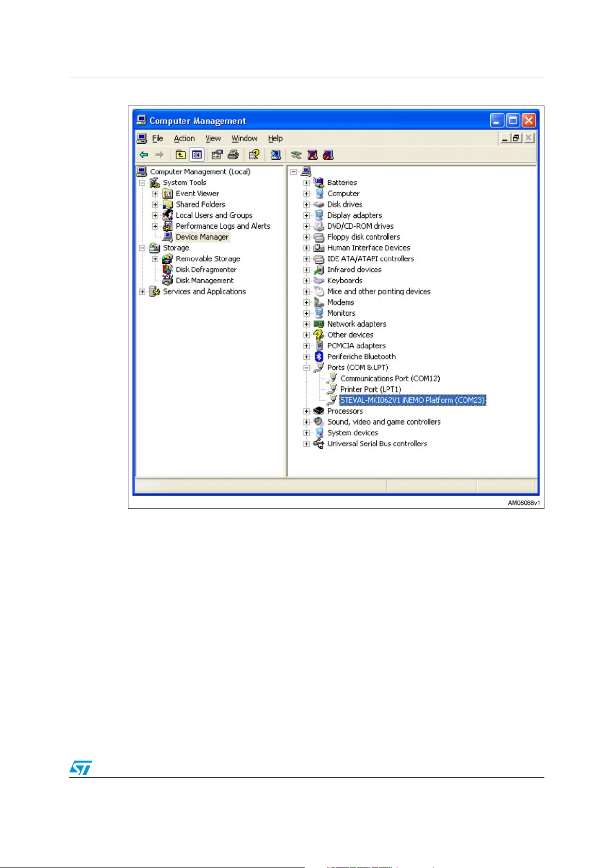Image resolution: width=614 pixels, height=868 pixels.
Task: Open the View menu
Action: 213,139
